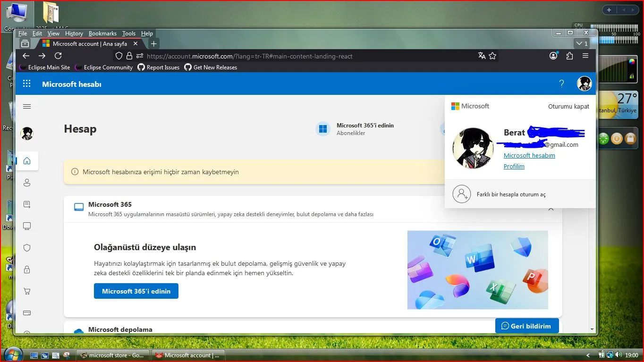Toggle the hamburger navigation menu in sidebar
The width and height of the screenshot is (644, 362).
27,107
